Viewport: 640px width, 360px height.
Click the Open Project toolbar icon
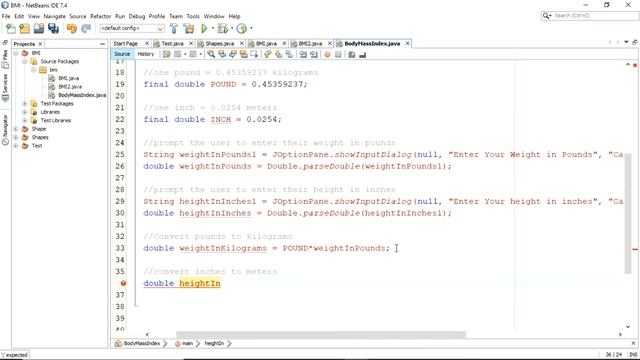click(x=39, y=29)
